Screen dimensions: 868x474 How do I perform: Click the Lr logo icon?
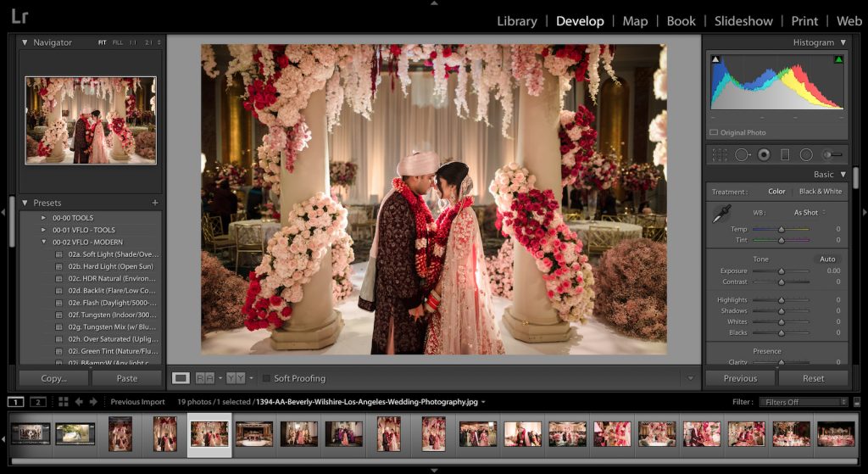(19, 17)
